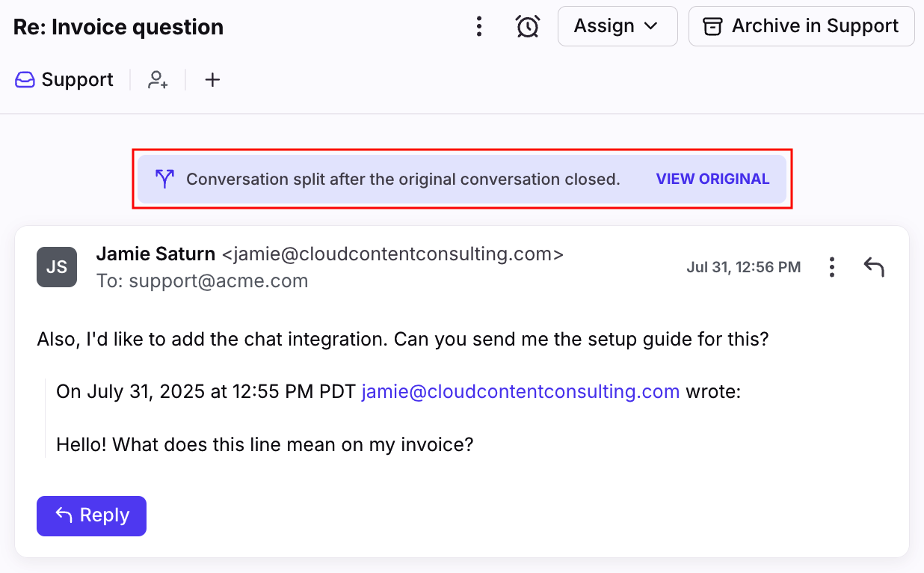Click the plus icon to add tag

click(x=212, y=80)
